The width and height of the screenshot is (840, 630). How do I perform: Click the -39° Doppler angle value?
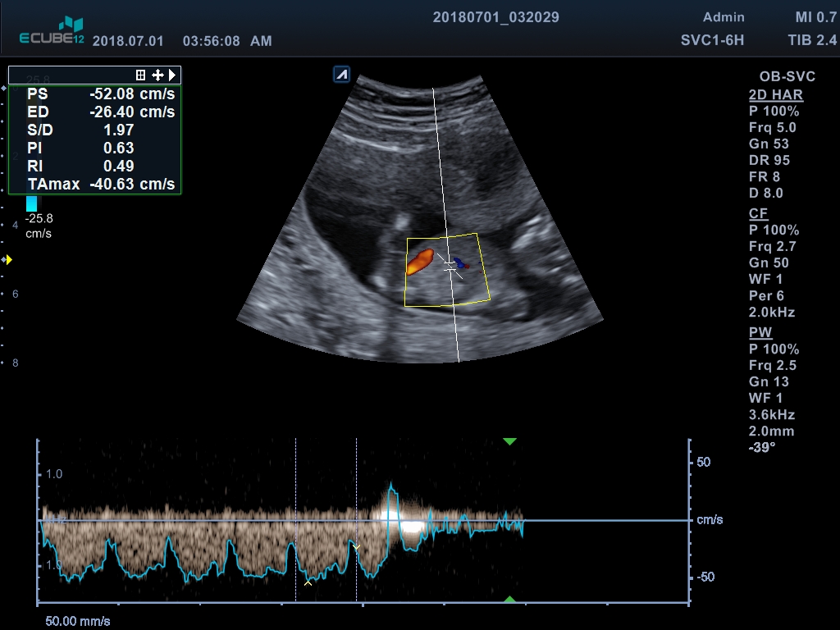coord(764,447)
